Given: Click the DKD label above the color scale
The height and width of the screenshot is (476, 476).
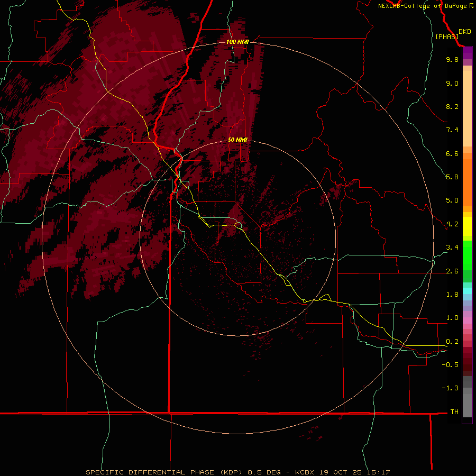Looking at the screenshot, I should (x=465, y=32).
